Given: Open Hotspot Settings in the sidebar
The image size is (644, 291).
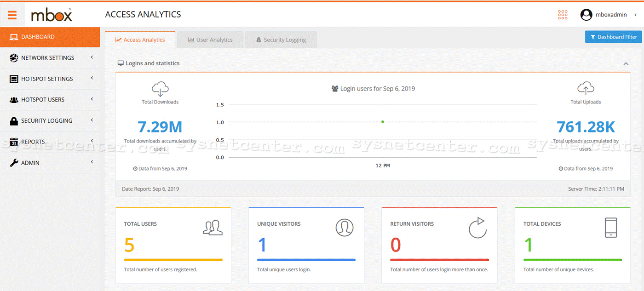Looking at the screenshot, I should [x=50, y=79].
